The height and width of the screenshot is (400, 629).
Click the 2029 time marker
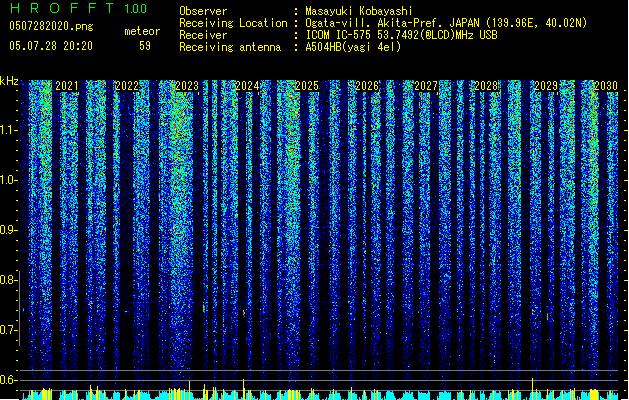[x=546, y=86]
